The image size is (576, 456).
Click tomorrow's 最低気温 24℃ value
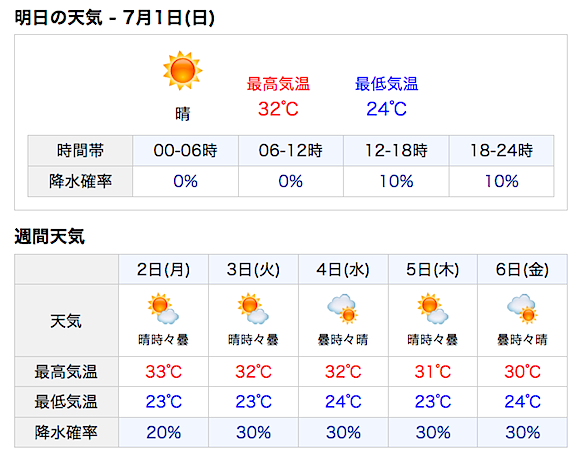[386, 109]
